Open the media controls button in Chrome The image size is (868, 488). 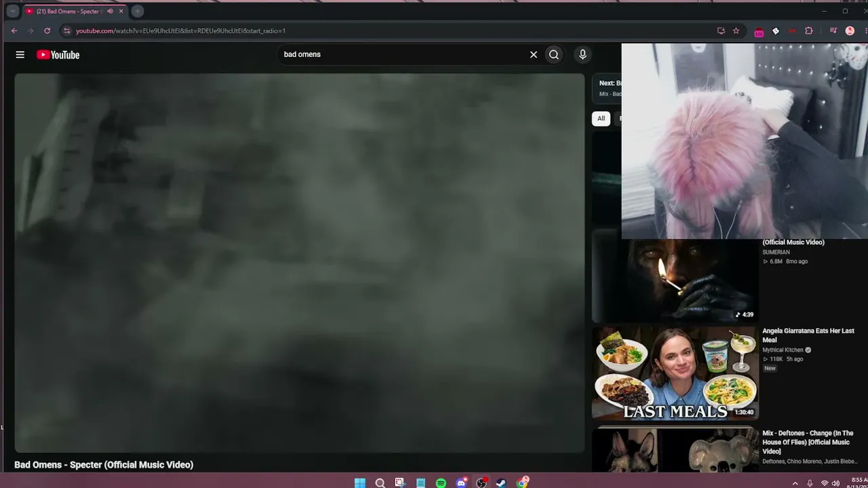point(833,30)
